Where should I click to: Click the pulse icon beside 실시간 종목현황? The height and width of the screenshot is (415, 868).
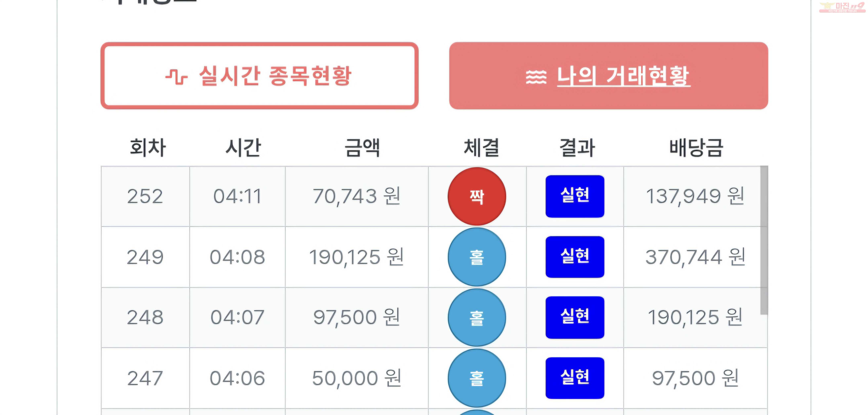pyautogui.click(x=176, y=77)
